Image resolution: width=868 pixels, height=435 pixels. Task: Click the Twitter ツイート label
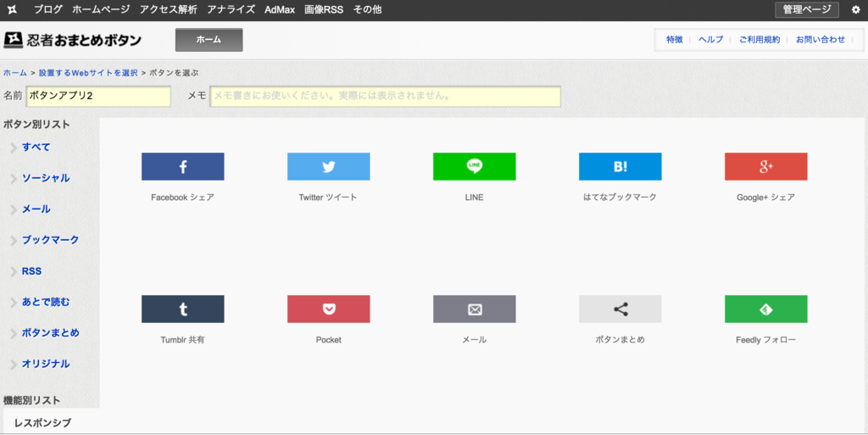pyautogui.click(x=328, y=197)
